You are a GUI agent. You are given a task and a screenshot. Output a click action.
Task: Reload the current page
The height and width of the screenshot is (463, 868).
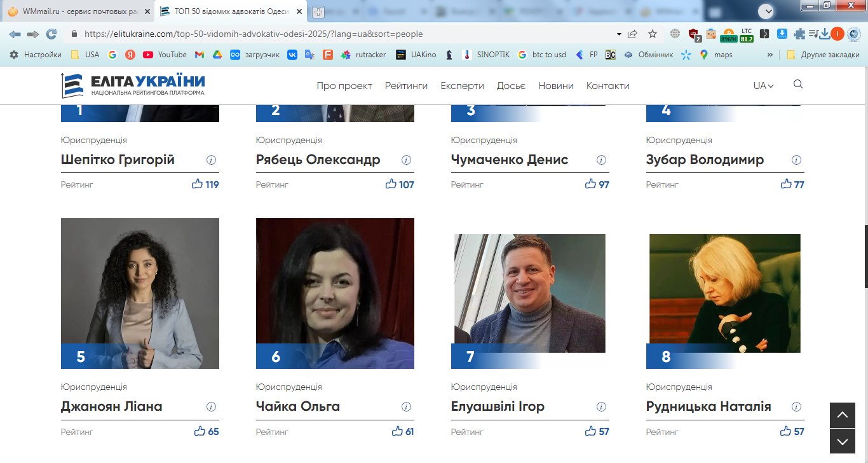click(x=51, y=34)
